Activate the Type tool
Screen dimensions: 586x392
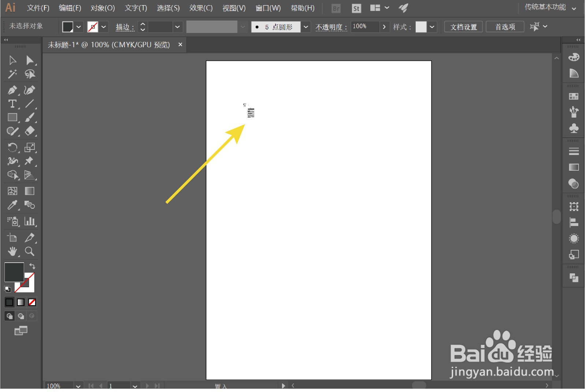coord(12,104)
